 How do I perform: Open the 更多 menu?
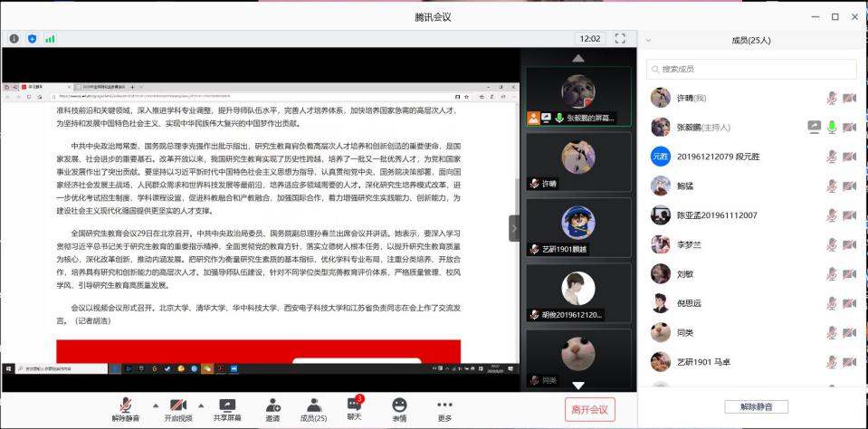click(x=444, y=409)
